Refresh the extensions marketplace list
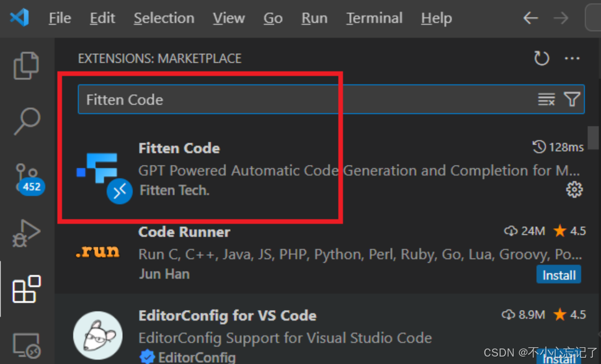 pyautogui.click(x=541, y=58)
